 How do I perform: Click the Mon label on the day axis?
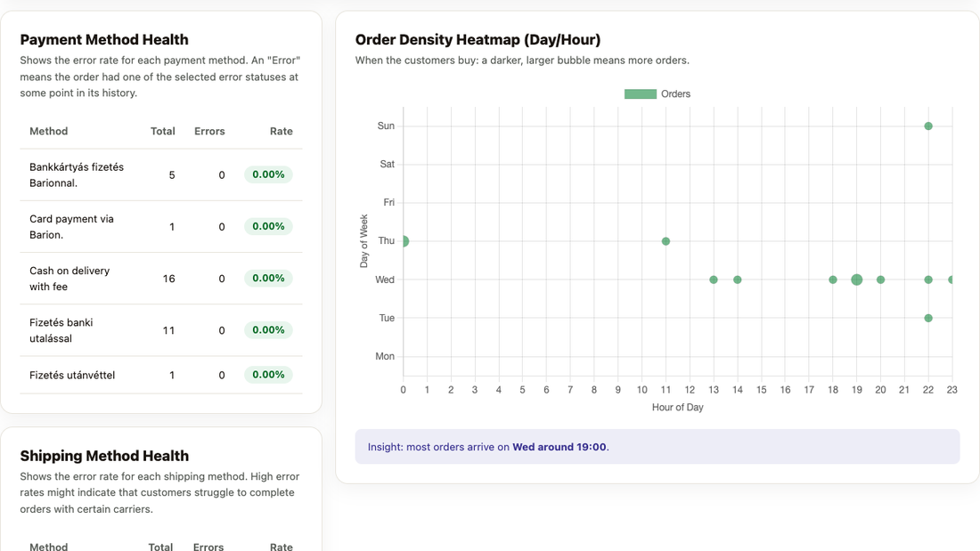385,356
